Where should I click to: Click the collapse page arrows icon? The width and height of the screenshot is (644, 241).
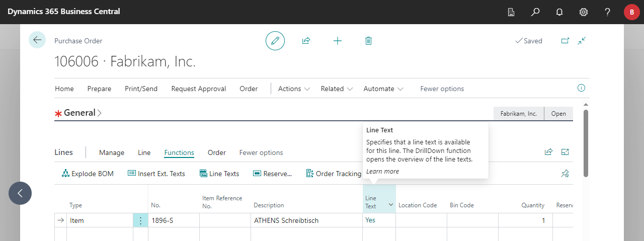coord(582,41)
